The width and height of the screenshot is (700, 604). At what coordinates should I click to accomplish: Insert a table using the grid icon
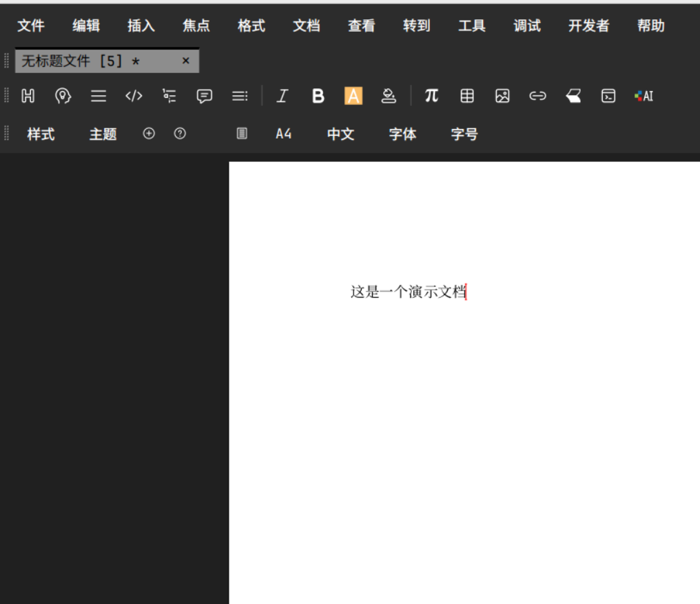(x=467, y=97)
